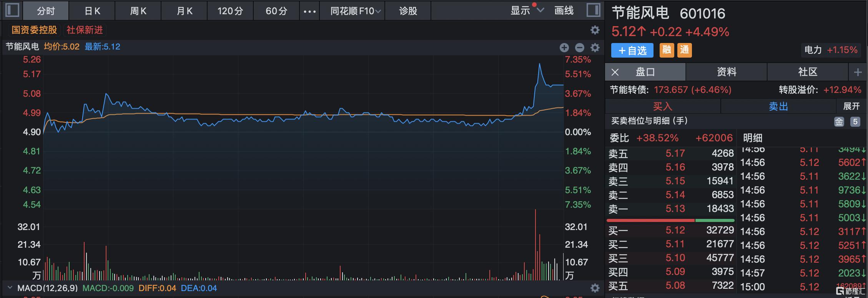Click the 最新:5.12 latest price label
Viewport: 868px width, 298px height.
102,47
